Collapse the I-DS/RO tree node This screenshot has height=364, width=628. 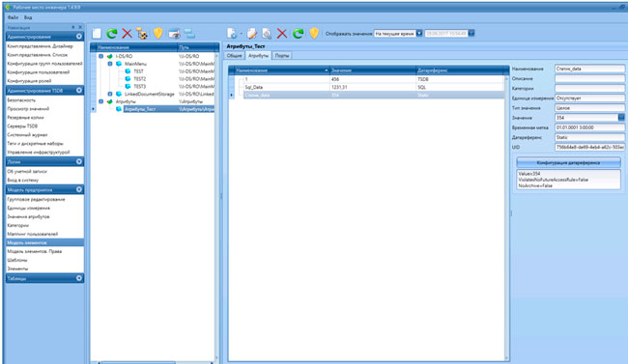(x=100, y=56)
